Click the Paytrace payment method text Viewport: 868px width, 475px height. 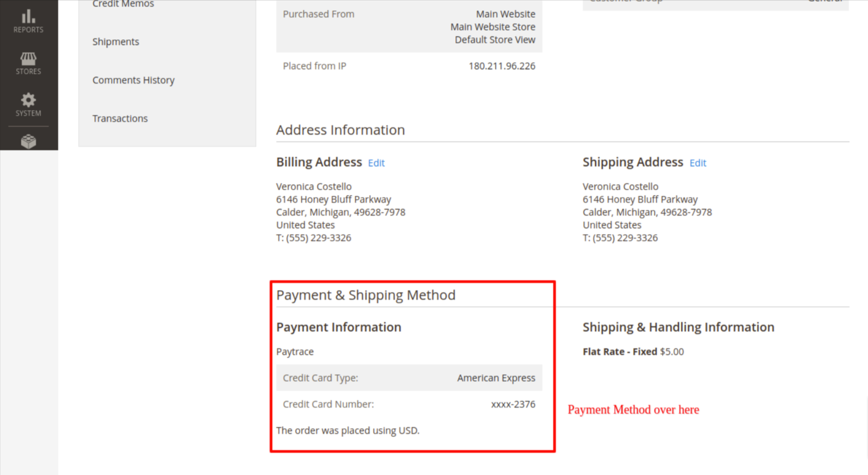[295, 352]
